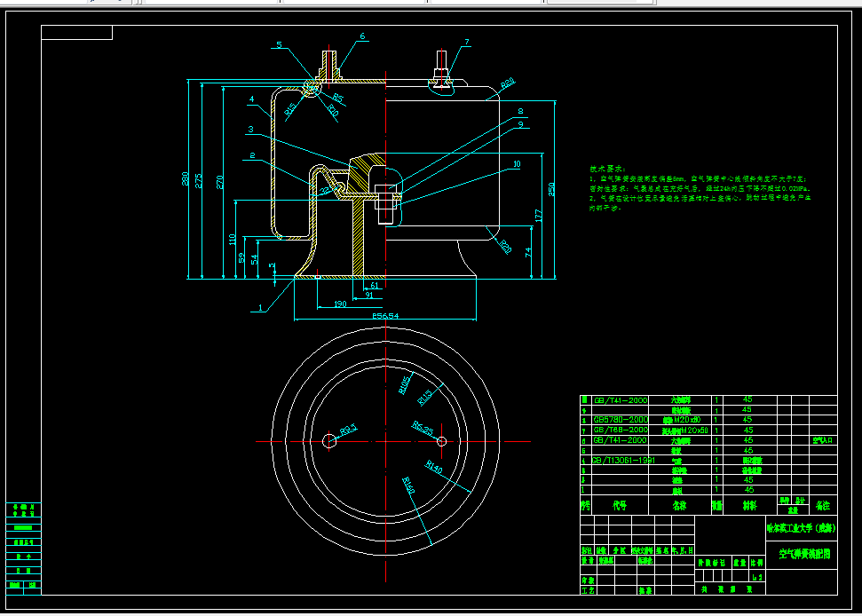
Task: Click GB/T41-2000 in table row 6
Action: [x=621, y=440]
